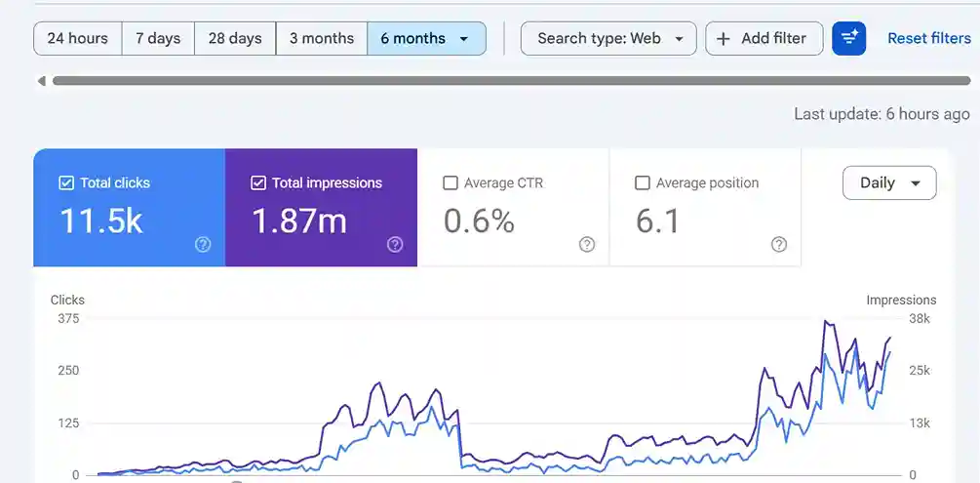980x483 pixels.
Task: Open help icon on Total impressions card
Action: [394, 245]
